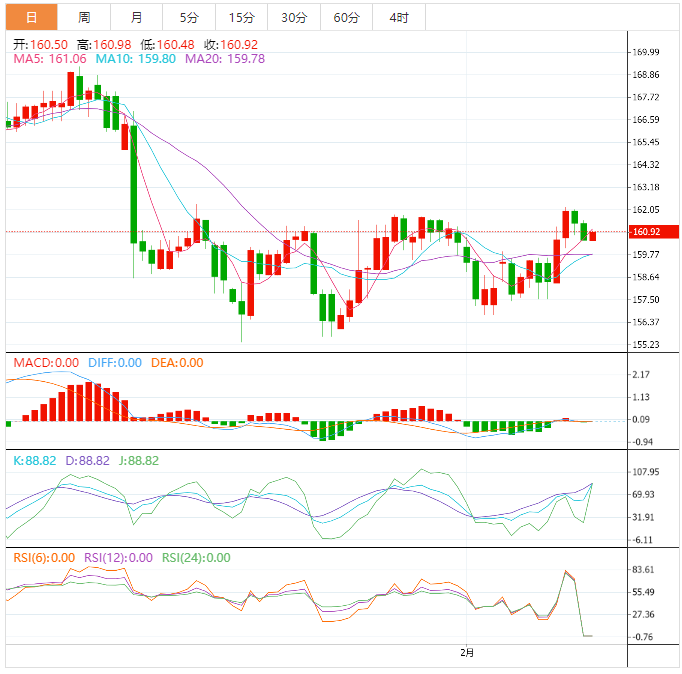Click the red 160.92 current price tag
The width and height of the screenshot is (682, 674).
tap(654, 232)
